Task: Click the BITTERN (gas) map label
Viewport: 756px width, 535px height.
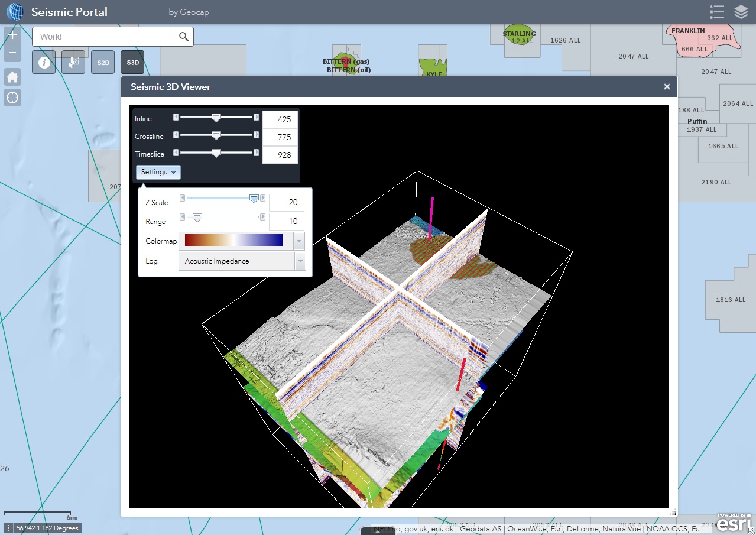Action: [x=346, y=61]
